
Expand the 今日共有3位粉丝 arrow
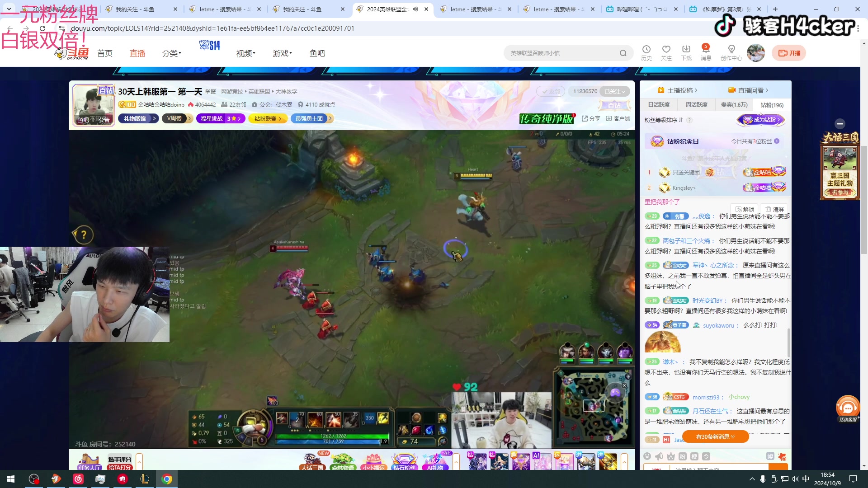click(x=777, y=141)
